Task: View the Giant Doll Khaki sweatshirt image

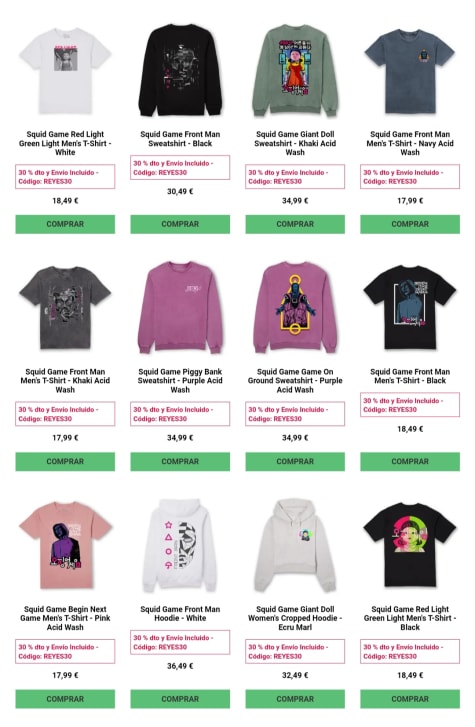Action: tap(295, 70)
